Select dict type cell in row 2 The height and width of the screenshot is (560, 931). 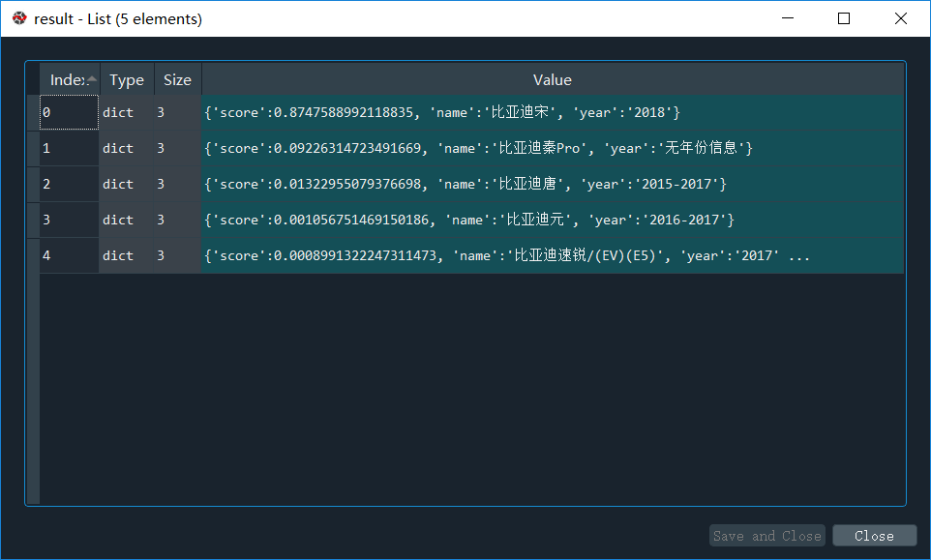(126, 184)
